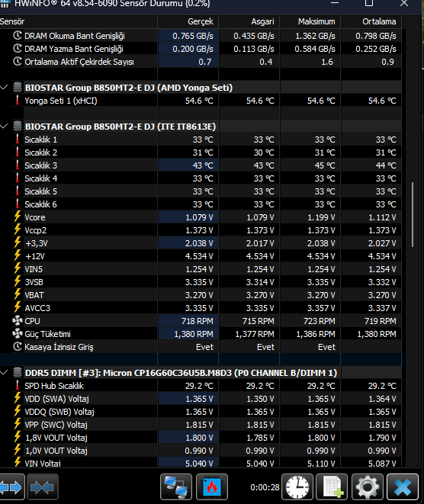Select the Vccp2 voltage row
This screenshot has height=504, width=424.
(x=201, y=230)
